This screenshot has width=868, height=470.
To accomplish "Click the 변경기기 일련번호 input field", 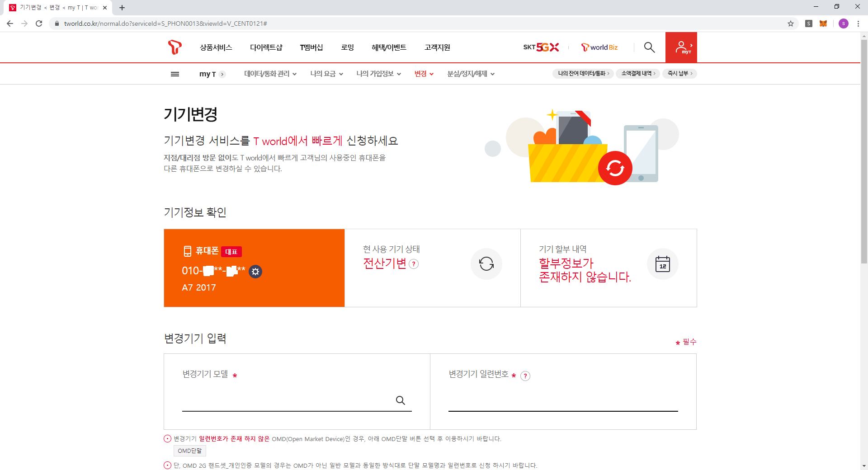I will pos(563,400).
